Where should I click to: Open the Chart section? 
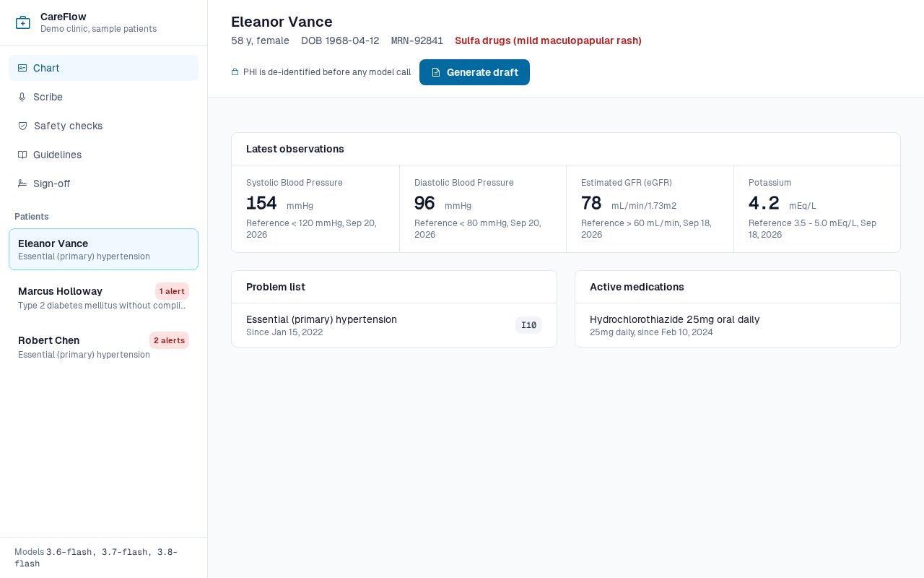(x=103, y=68)
